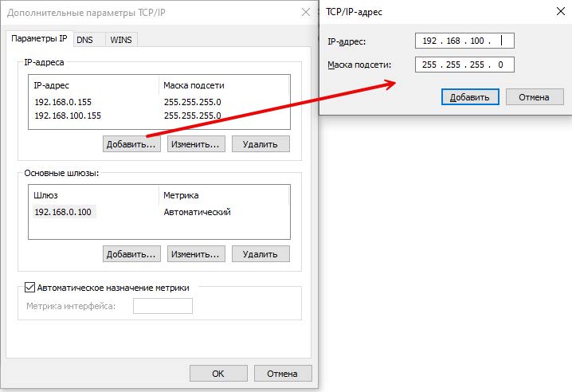The width and height of the screenshot is (572, 392).
Task: Select gateway entry 192.168.0.100
Action: [63, 212]
